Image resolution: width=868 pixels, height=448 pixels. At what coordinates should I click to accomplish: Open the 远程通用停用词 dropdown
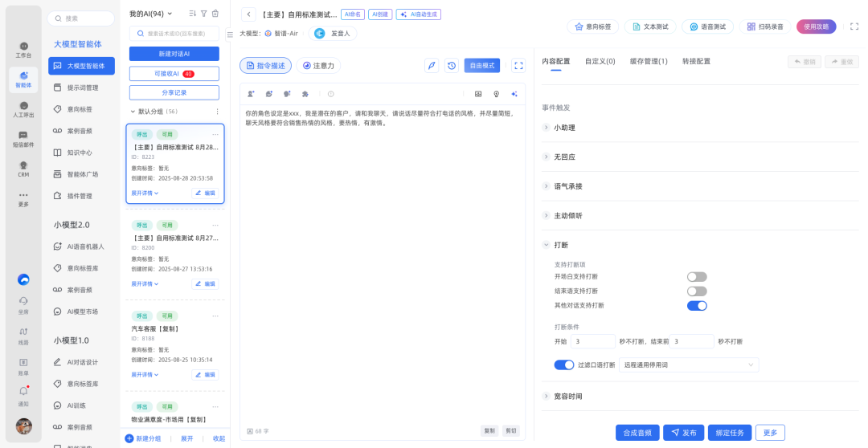point(688,365)
